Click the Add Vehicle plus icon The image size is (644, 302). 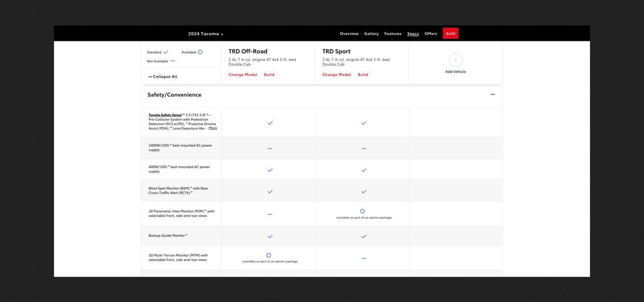click(x=455, y=60)
